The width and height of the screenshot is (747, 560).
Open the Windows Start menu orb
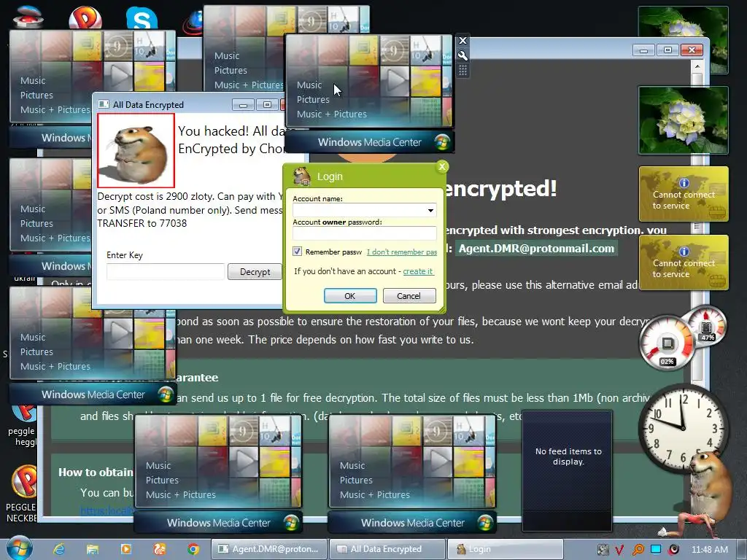coord(20,548)
